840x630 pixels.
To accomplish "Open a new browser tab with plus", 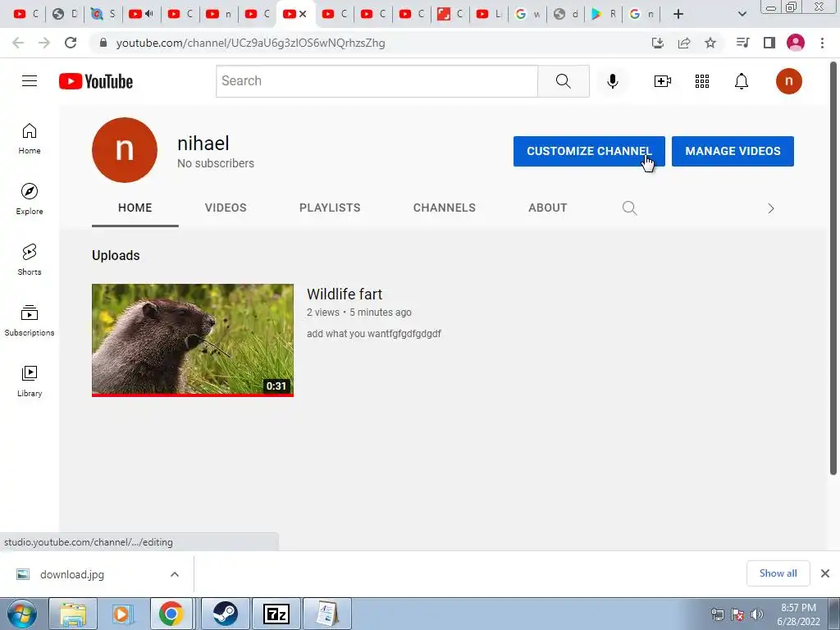I will coord(678,14).
